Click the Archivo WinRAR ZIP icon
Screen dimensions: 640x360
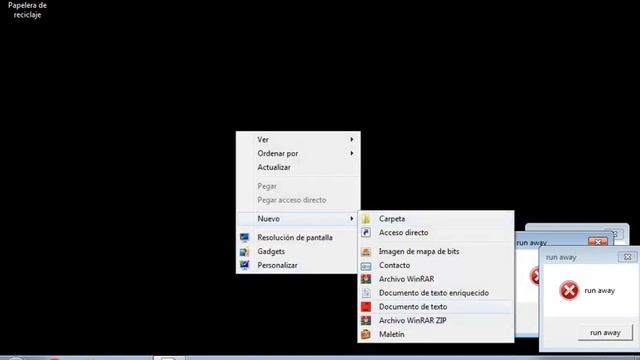click(x=366, y=320)
